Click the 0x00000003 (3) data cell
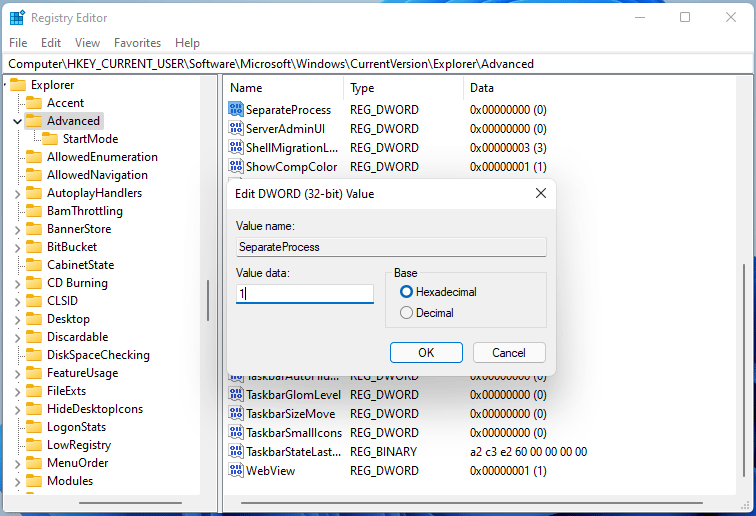Viewport: 756px width, 516px height. pos(508,148)
